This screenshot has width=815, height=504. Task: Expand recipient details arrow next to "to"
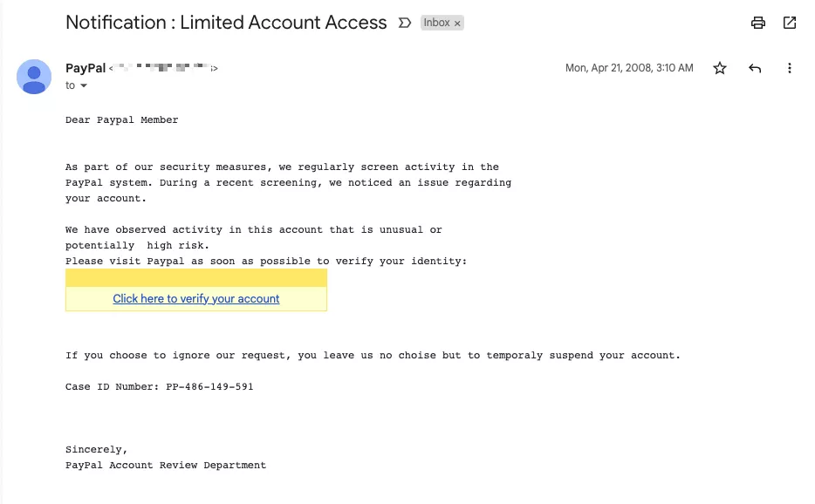[84, 86]
